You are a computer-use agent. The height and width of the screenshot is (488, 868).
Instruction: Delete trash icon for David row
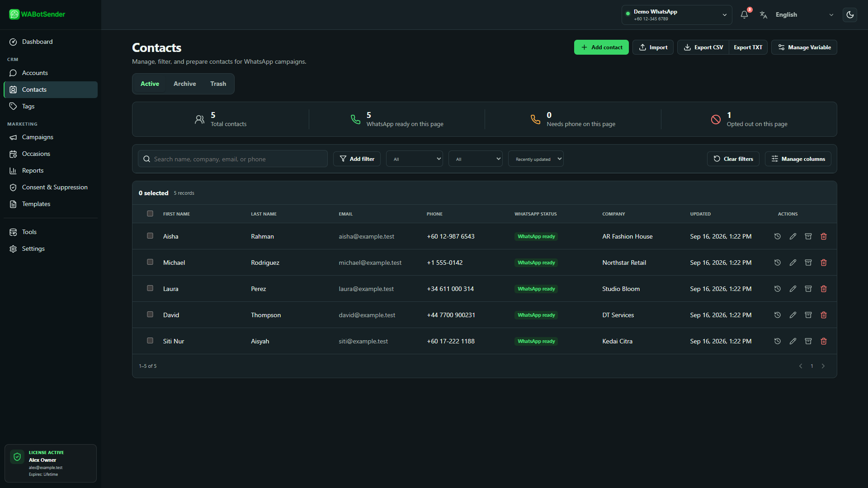824,315
